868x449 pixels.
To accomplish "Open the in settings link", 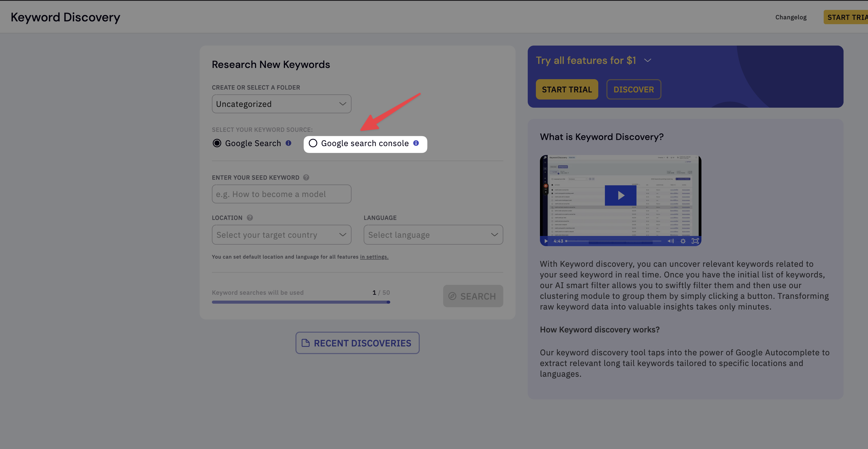I will [x=374, y=257].
